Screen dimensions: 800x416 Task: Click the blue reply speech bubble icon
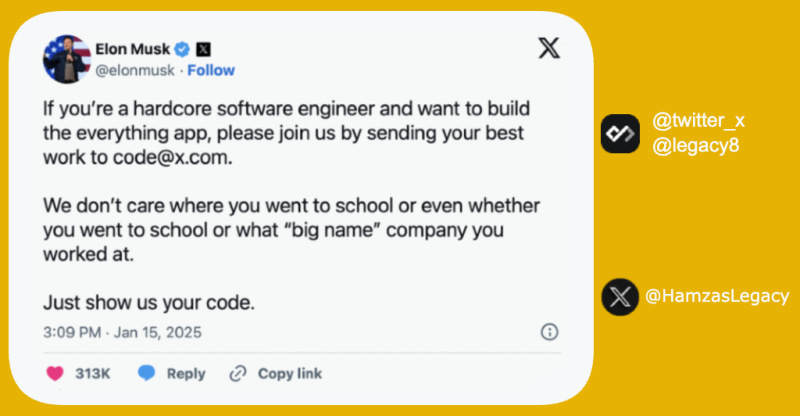point(147,373)
